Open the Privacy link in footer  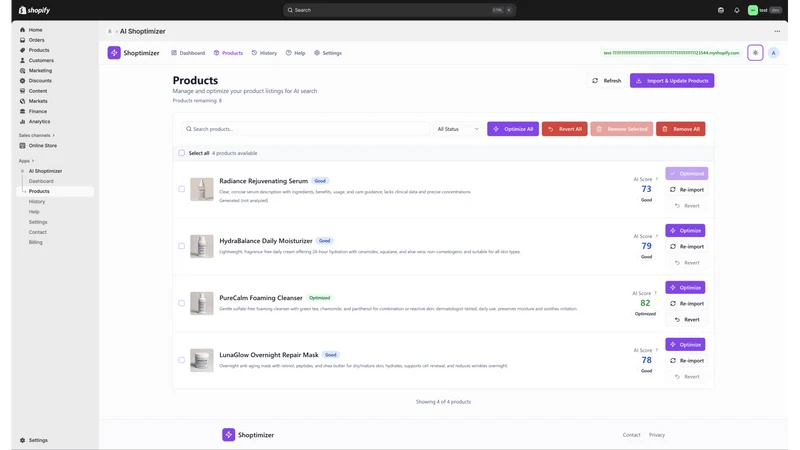tap(657, 435)
